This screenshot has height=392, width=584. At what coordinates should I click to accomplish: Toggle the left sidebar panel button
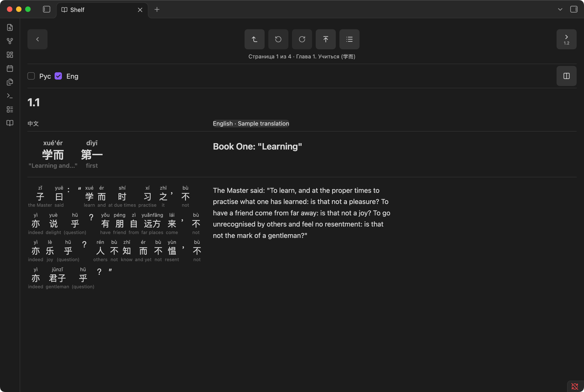46,9
